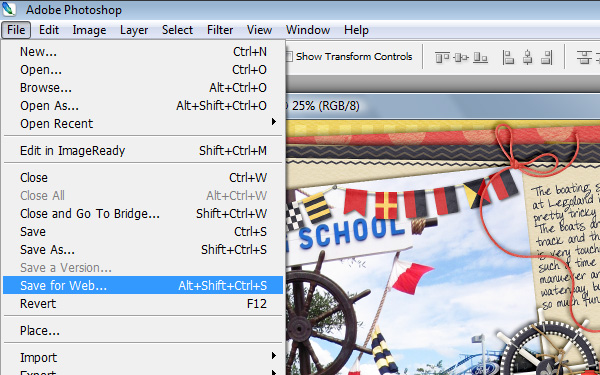Click the distribute top edges icon

tap(584, 58)
